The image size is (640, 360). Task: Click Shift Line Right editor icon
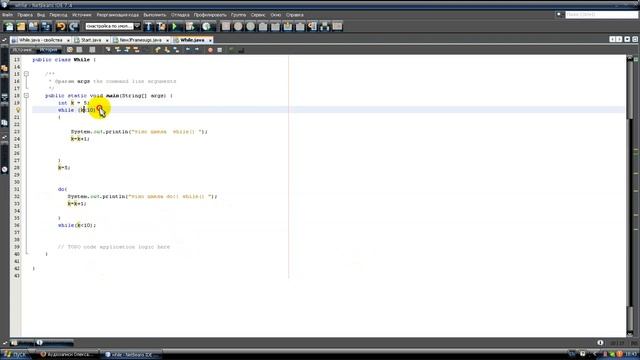pyautogui.click(x=197, y=50)
